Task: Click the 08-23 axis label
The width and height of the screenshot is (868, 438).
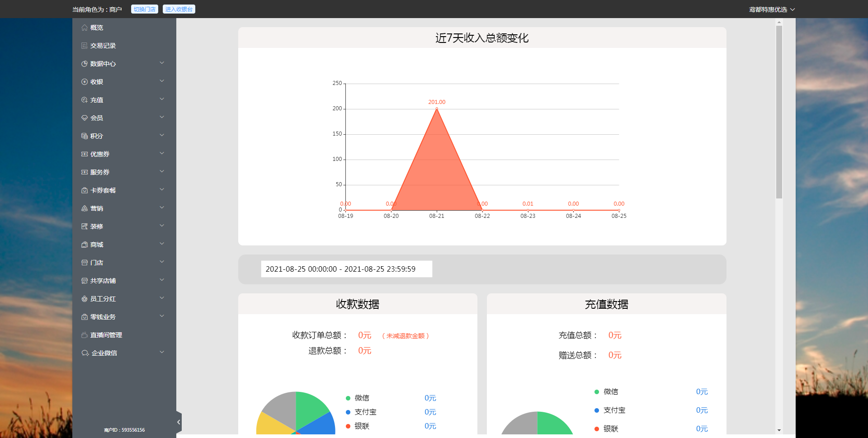Action: tap(528, 216)
